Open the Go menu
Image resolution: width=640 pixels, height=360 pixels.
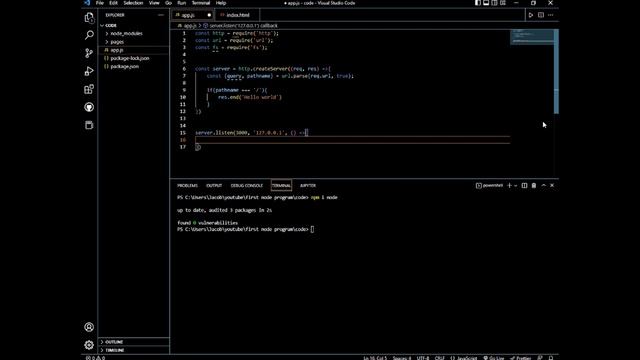coord(168,3)
